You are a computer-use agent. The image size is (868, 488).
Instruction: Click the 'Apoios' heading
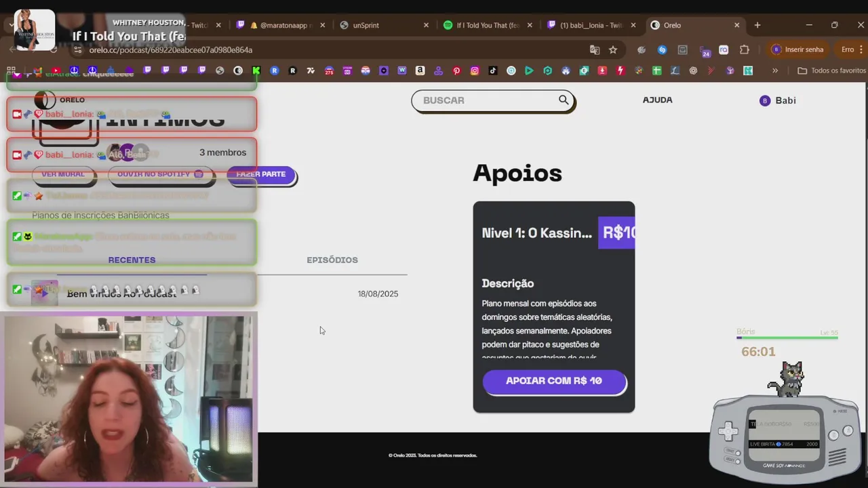517,173
